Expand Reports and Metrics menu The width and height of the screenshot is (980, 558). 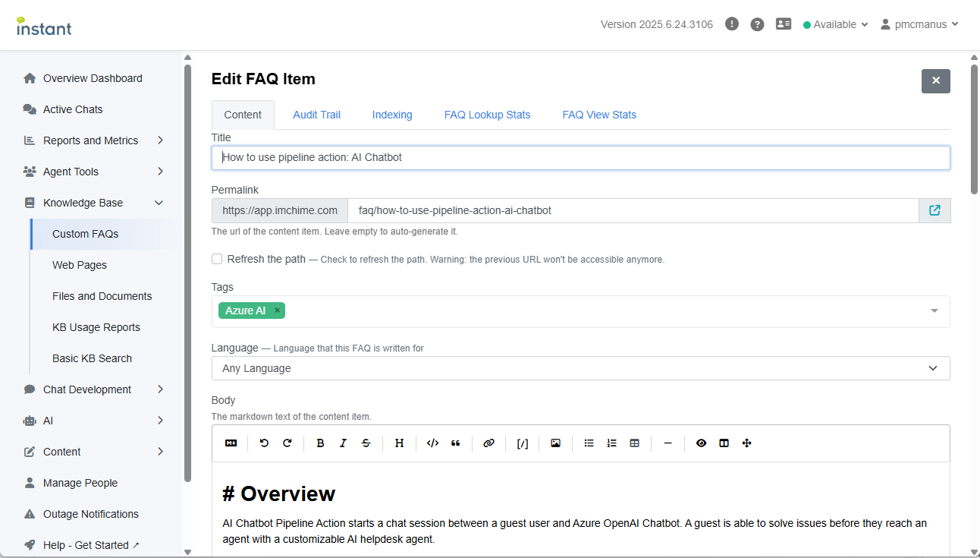pyautogui.click(x=160, y=140)
